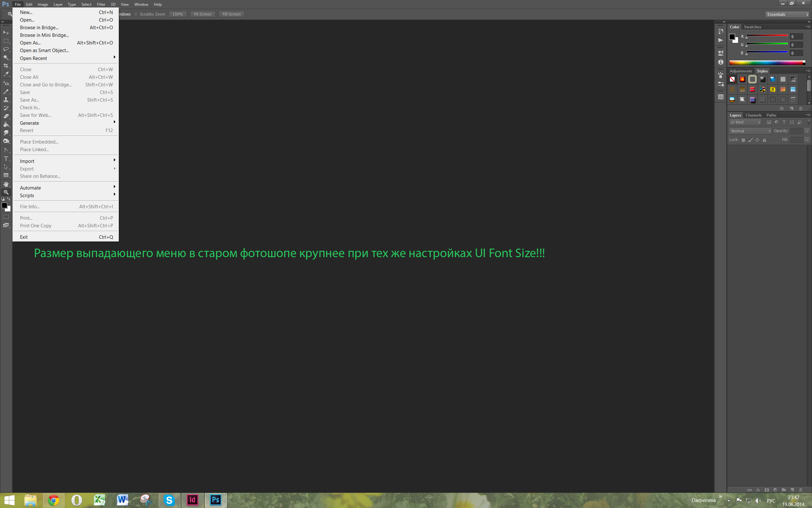
Task: Select the Sponge tool
Action: coord(6,141)
